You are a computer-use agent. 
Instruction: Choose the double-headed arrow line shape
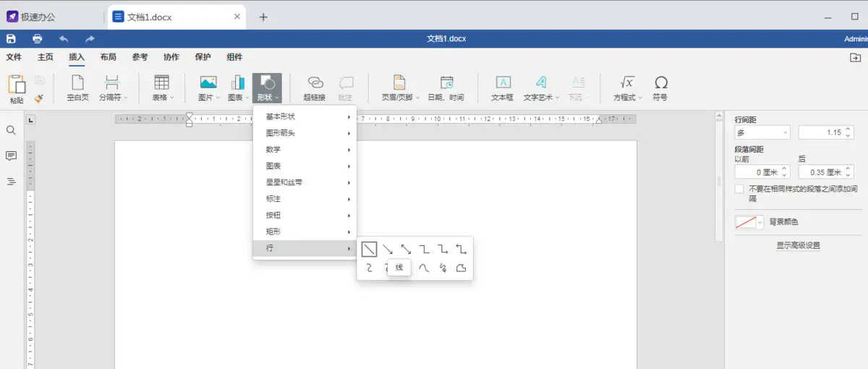(x=406, y=249)
